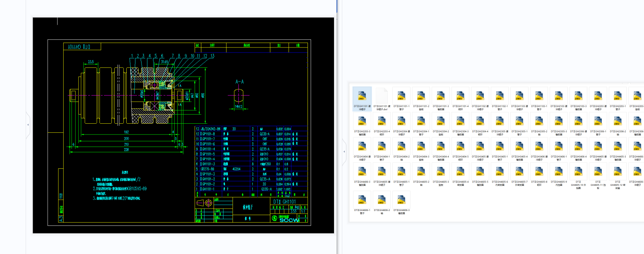
Task: Select the DTⅡGH2304-4 DWG file
Action: [x=480, y=124]
